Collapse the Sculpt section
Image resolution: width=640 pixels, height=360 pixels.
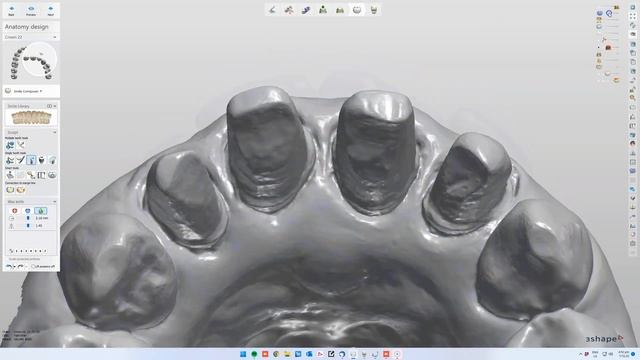[x=55, y=132]
